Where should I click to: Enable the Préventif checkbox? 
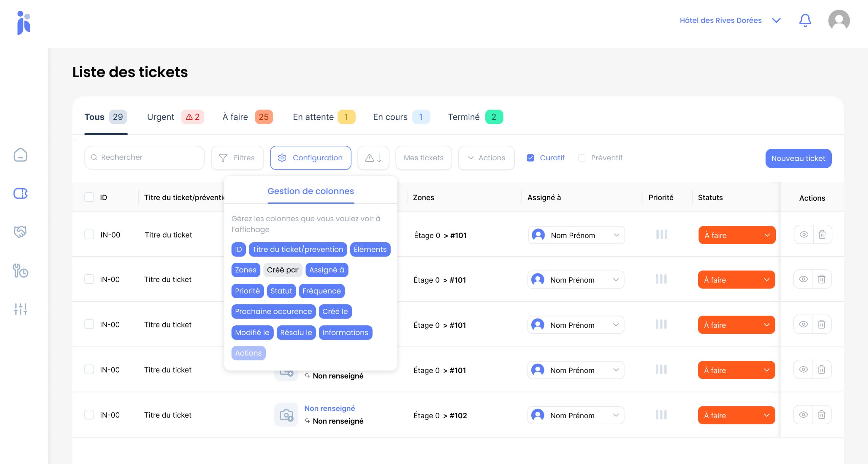(582, 158)
